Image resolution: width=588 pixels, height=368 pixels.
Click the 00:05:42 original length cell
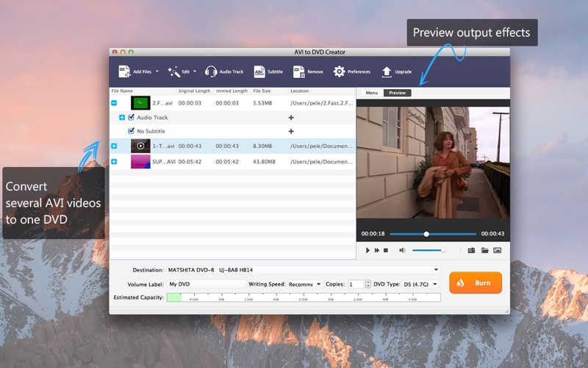[190, 161]
